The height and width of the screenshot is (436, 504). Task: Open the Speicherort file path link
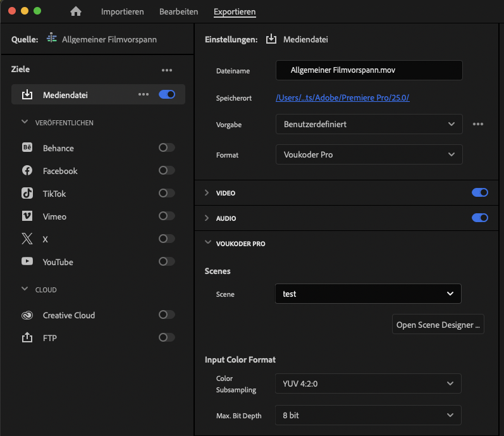coord(342,97)
